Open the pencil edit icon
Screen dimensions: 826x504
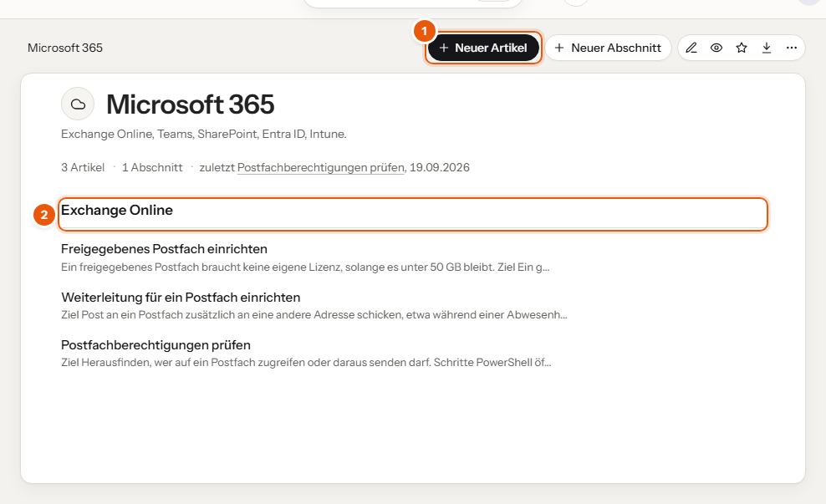tap(691, 48)
